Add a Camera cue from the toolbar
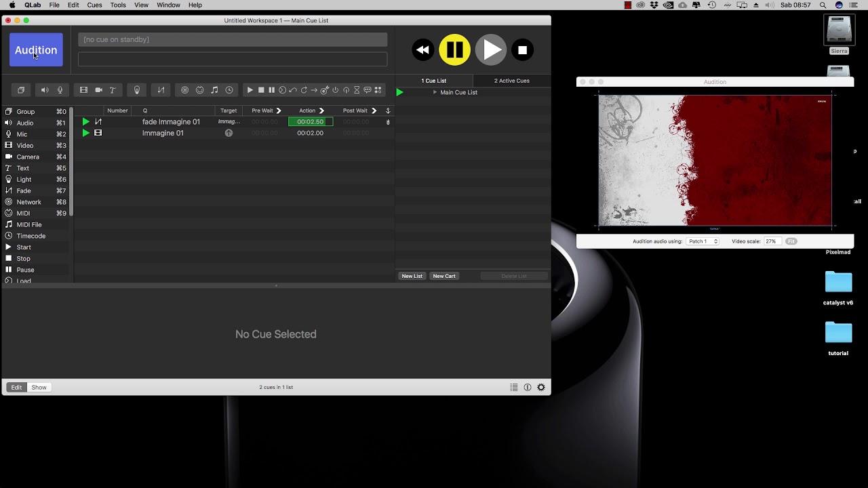The width and height of the screenshot is (868, 488). pos(98,90)
